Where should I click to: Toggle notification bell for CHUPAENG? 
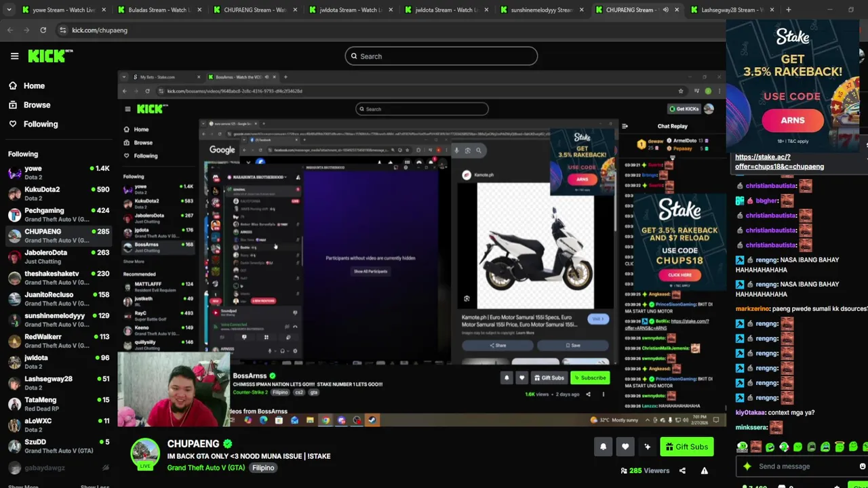(x=603, y=447)
